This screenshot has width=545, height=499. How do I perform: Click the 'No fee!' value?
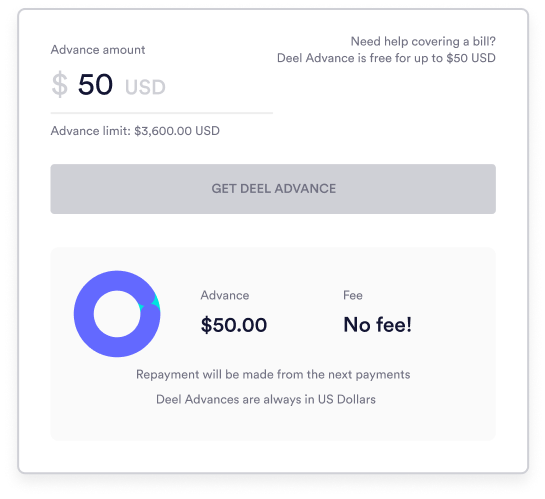click(377, 325)
